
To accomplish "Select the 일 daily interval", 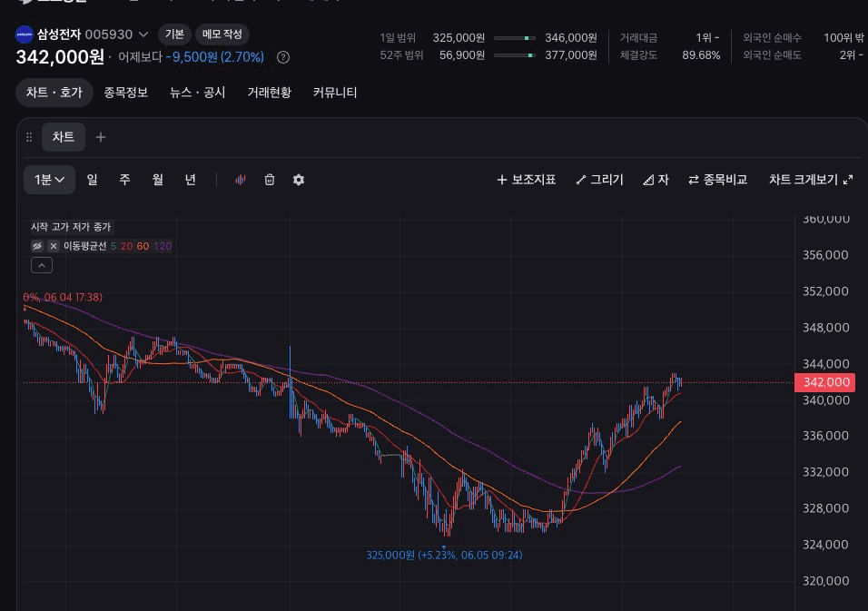I will click(93, 180).
